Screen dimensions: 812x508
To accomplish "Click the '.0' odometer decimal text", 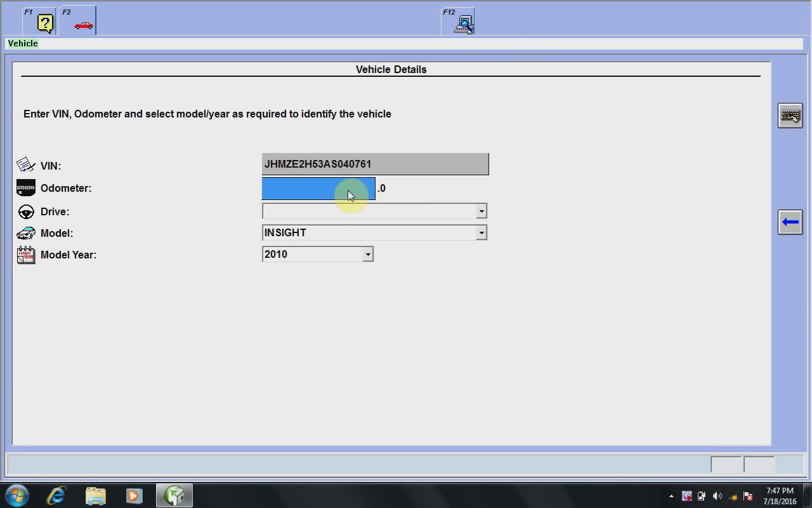I will 381,189.
